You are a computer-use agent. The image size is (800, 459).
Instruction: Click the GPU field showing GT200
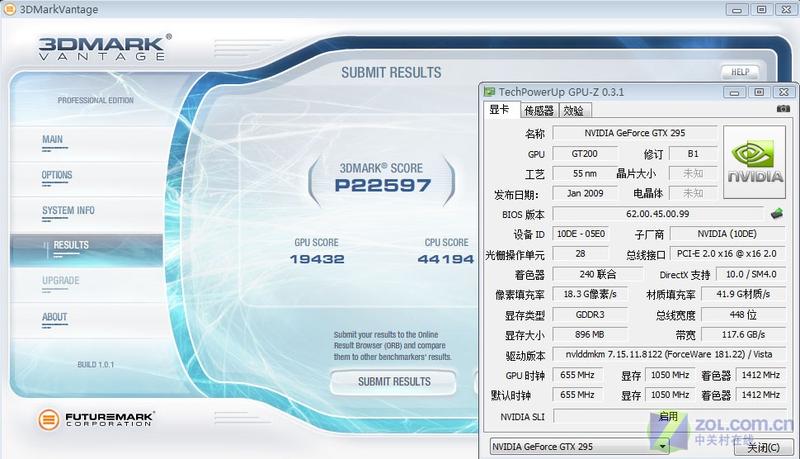pyautogui.click(x=585, y=154)
